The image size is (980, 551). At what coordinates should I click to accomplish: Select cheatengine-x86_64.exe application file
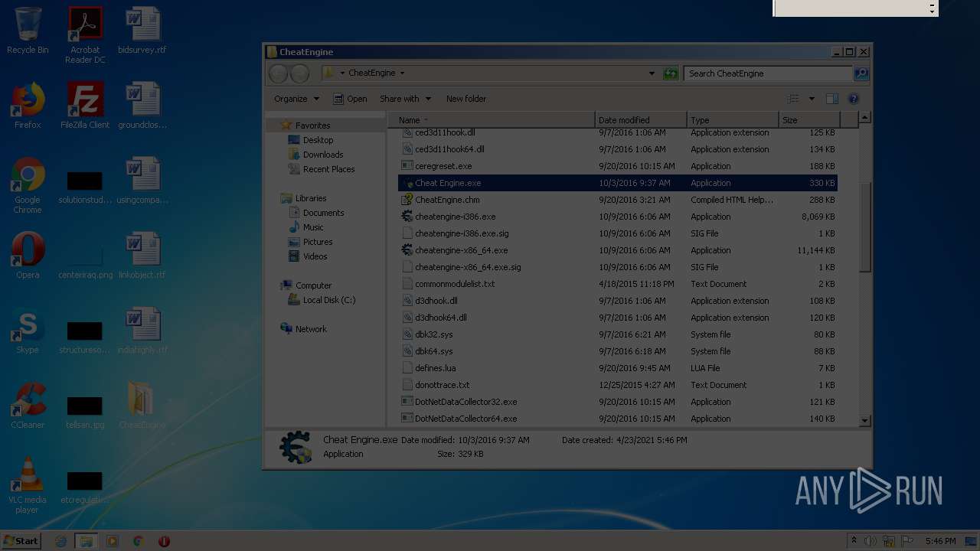click(x=454, y=250)
